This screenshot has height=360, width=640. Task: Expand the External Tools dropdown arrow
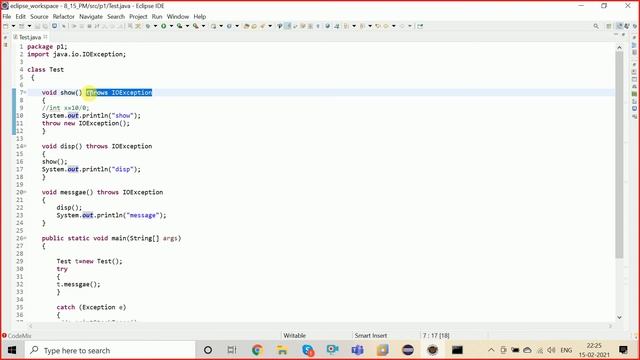[203, 26]
